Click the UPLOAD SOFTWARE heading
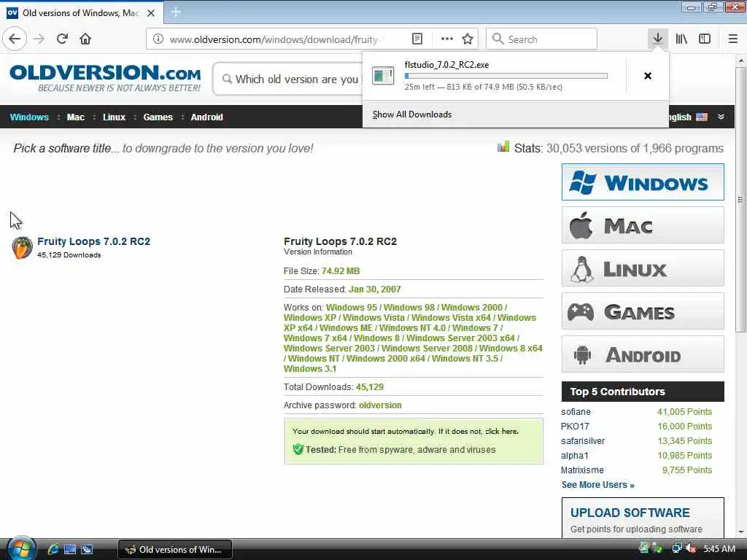Viewport: 747px width, 560px height. pyautogui.click(x=630, y=513)
